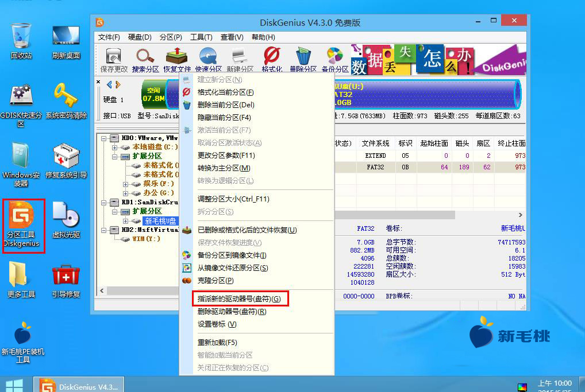Open 引导修复 desktop icon
Screen dimensions: 585x392
pos(66,281)
